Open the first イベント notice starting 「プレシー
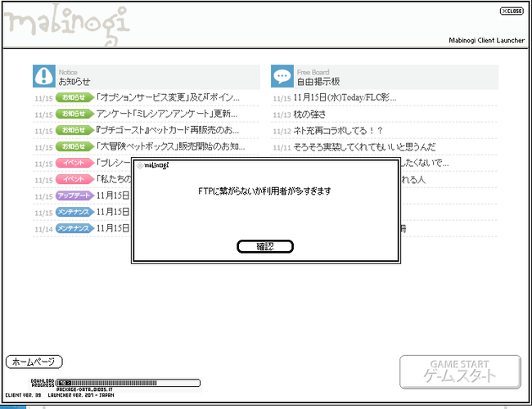This screenshot has width=532, height=409. [114, 163]
